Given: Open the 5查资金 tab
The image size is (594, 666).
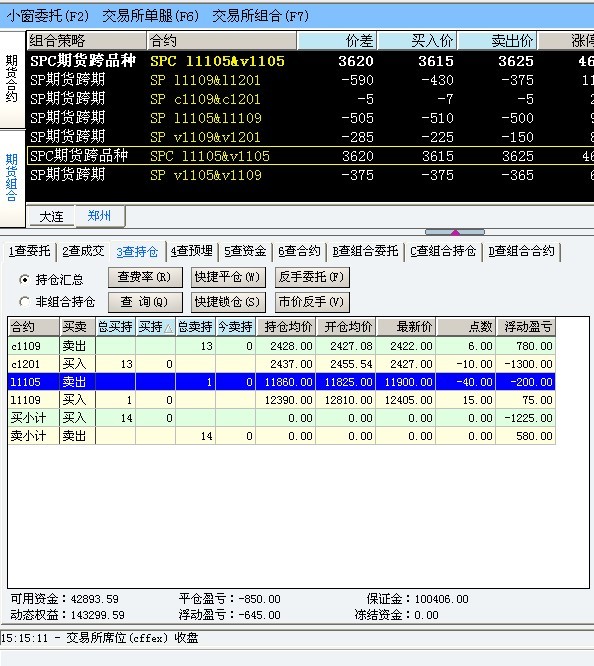Looking at the screenshot, I should [x=245, y=251].
